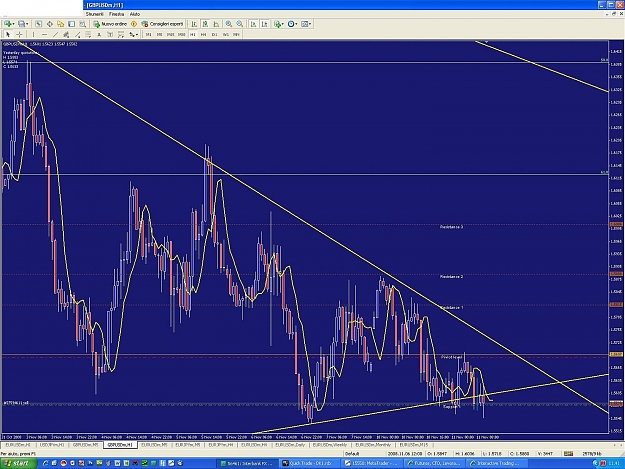Click the connection status bars icon
The width and height of the screenshot is (625, 469).
pyautogui.click(x=568, y=453)
